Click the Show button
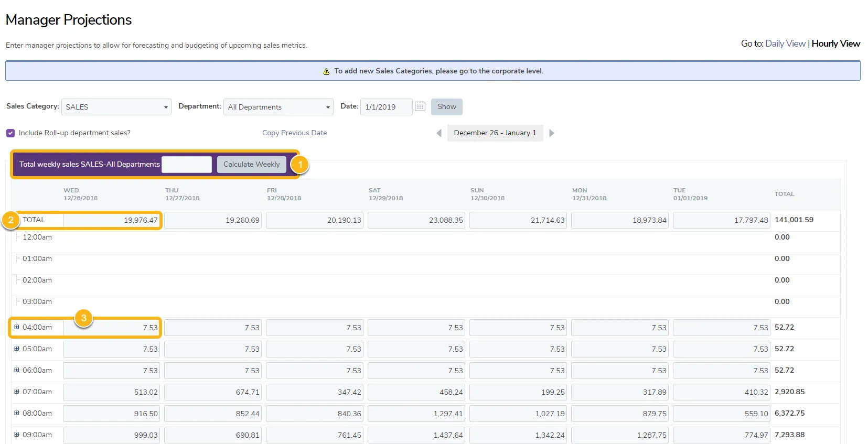The image size is (868, 444). click(x=447, y=106)
